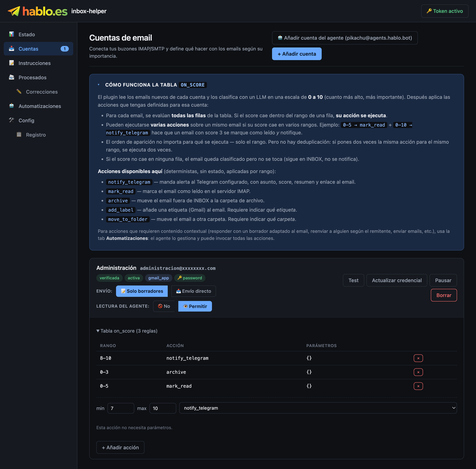Delete the 0–5 mark_read rule
This screenshot has height=469, width=476.
click(x=418, y=386)
